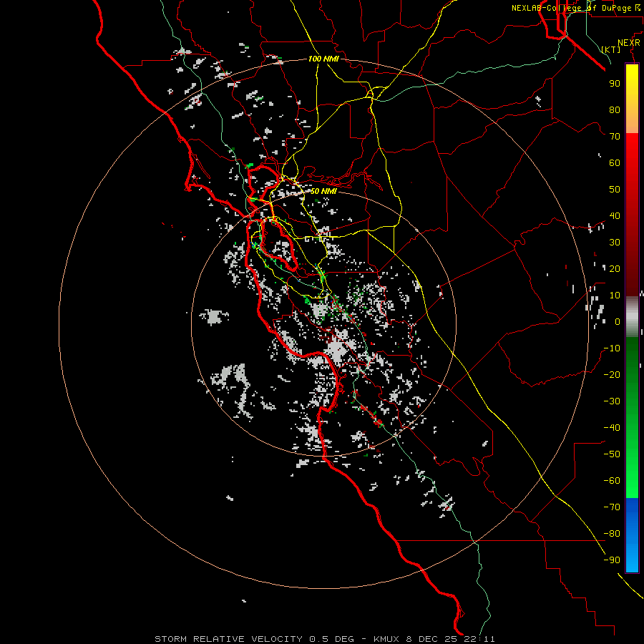Viewport: 644px width, 644px height.
Task: Click the 30 value on the velocity scale
Action: pos(615,243)
